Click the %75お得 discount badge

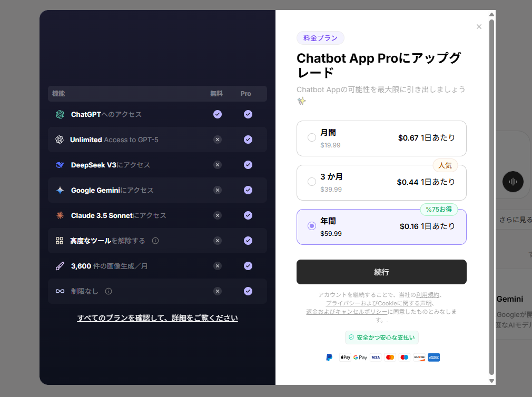439,210
